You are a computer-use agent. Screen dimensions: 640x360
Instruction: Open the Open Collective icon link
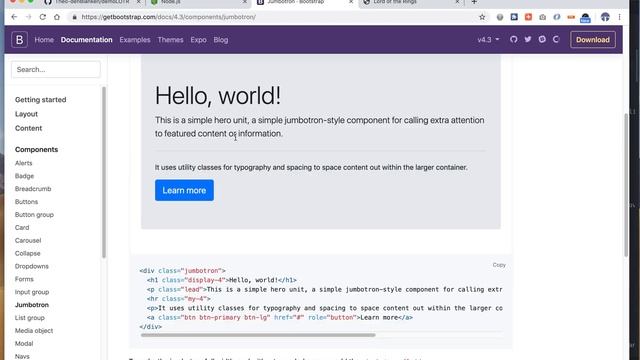[556, 40]
